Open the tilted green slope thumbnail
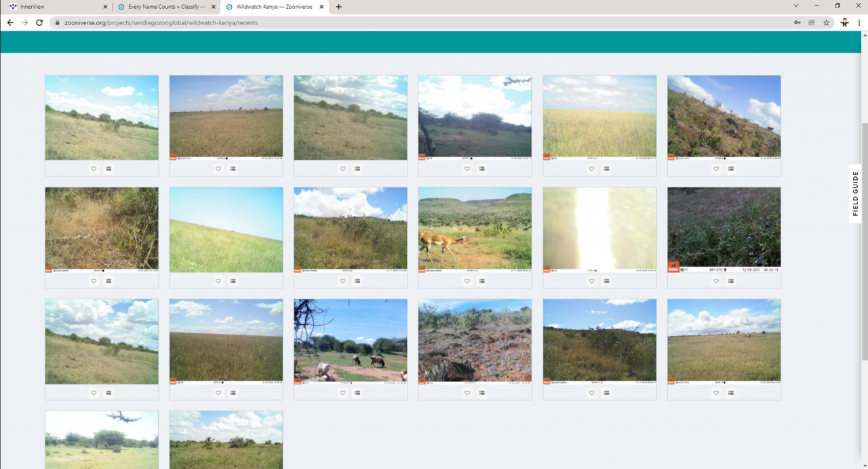The image size is (868, 469). (x=226, y=229)
